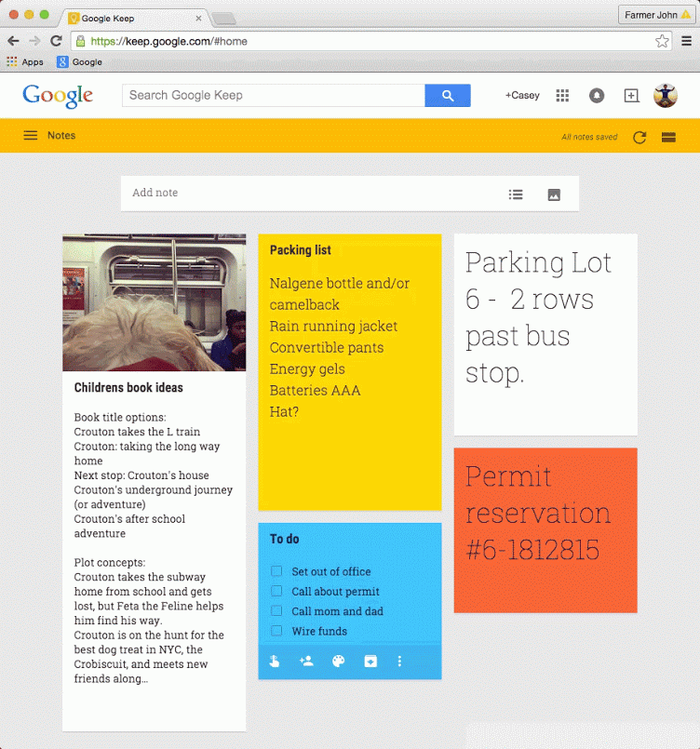The height and width of the screenshot is (749, 700).
Task: Set reminder on To do note
Action: [275, 662]
